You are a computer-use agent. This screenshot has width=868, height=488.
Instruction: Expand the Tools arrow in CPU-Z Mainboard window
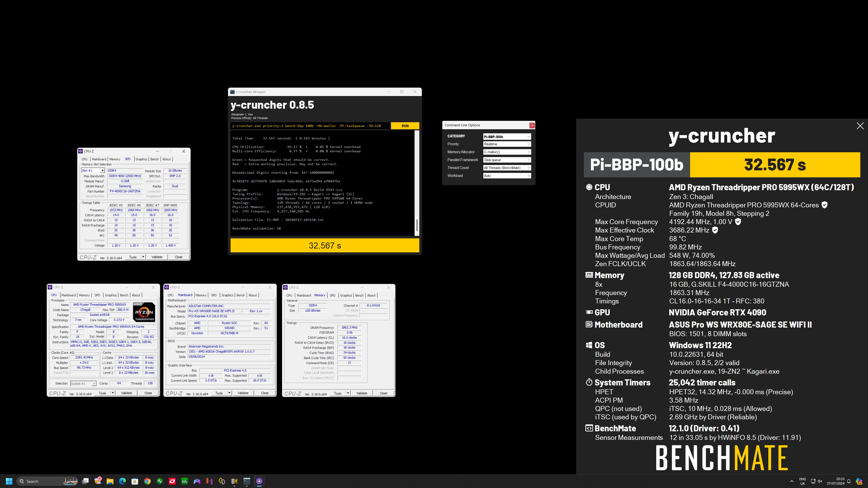pos(229,393)
